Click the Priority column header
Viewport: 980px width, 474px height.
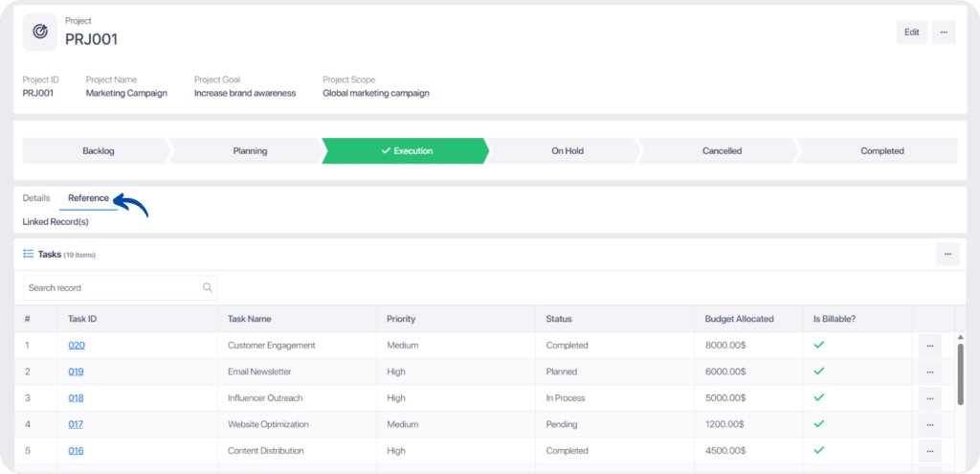[401, 319]
